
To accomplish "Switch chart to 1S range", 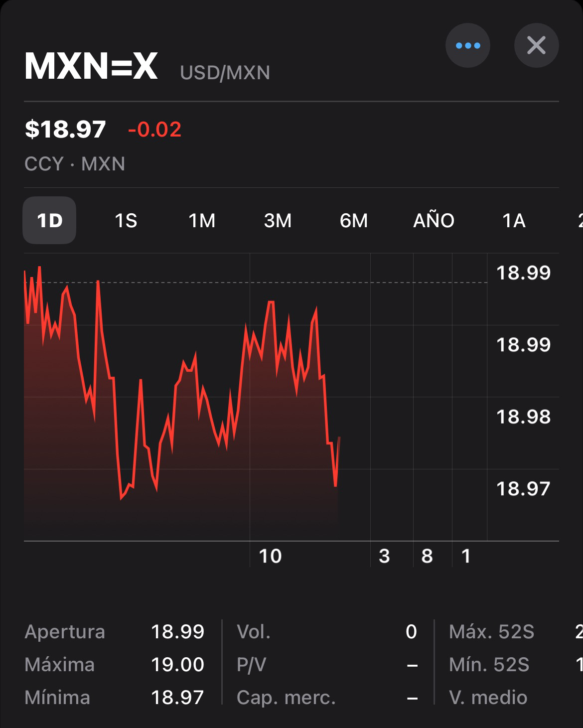I will [x=126, y=220].
